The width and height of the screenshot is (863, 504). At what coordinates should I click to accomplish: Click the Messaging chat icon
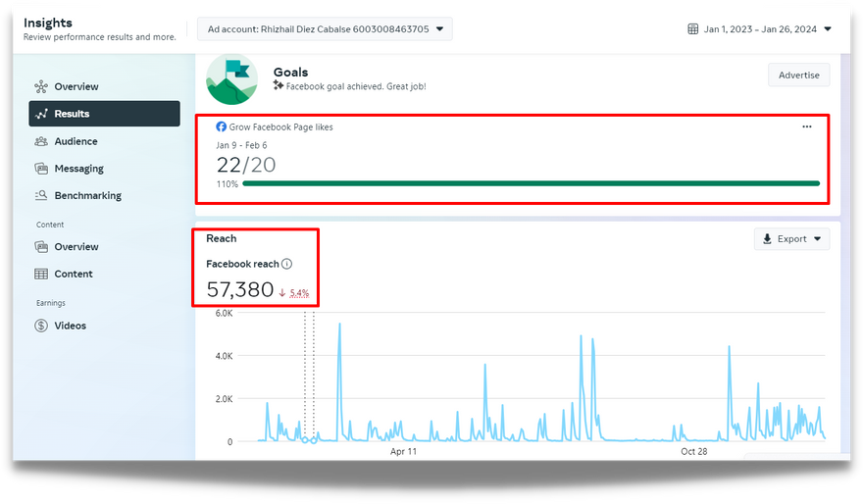tap(41, 169)
